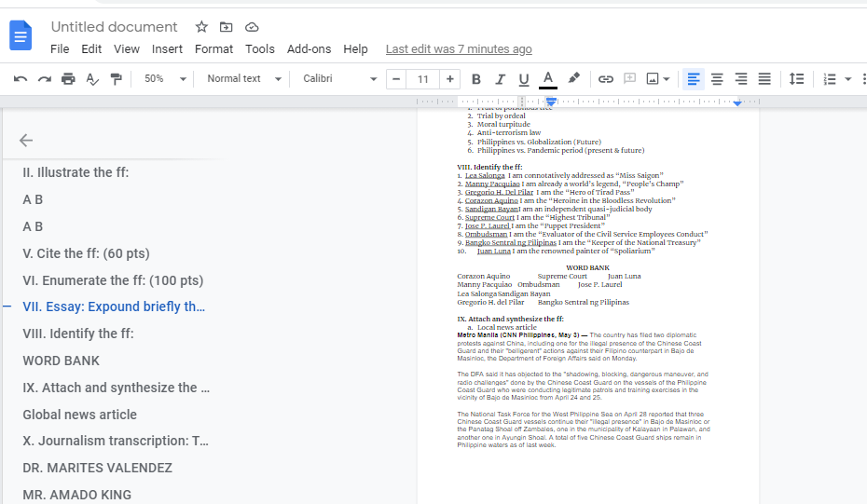Open the Insert menu
This screenshot has width=867, height=504.
point(167,49)
